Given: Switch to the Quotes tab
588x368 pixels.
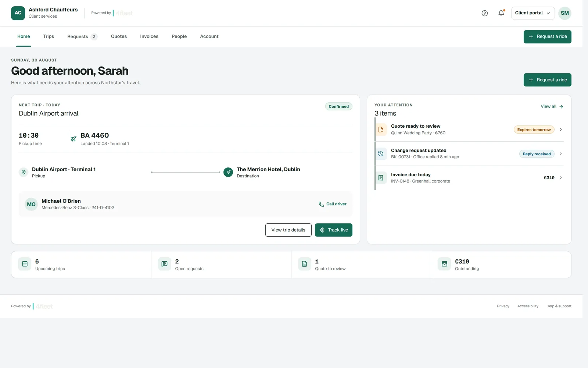Looking at the screenshot, I should [x=119, y=36].
